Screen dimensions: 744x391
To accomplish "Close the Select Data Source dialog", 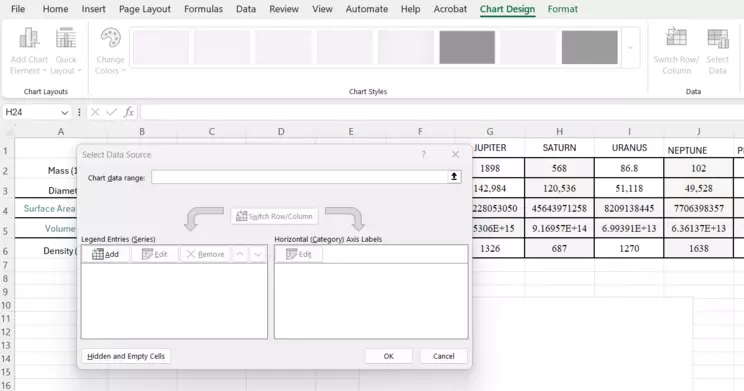I will click(x=456, y=155).
